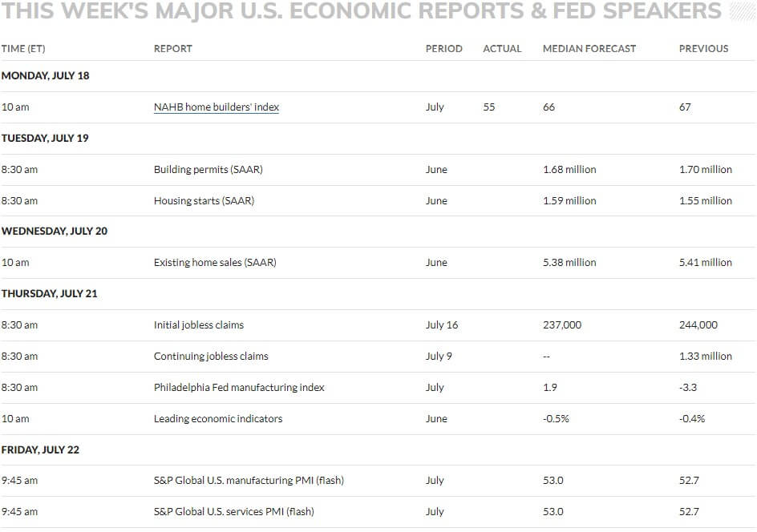
Task: Click the REPORT column header
Action: [173, 49]
